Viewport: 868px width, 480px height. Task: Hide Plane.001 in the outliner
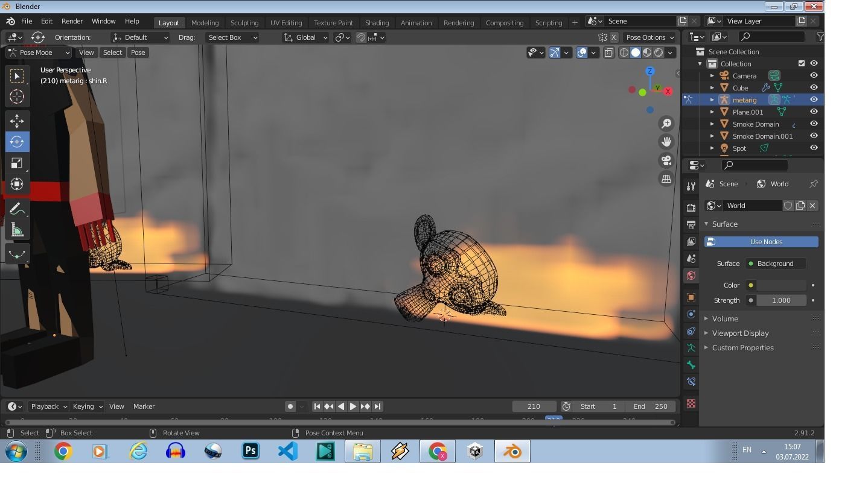click(x=814, y=112)
